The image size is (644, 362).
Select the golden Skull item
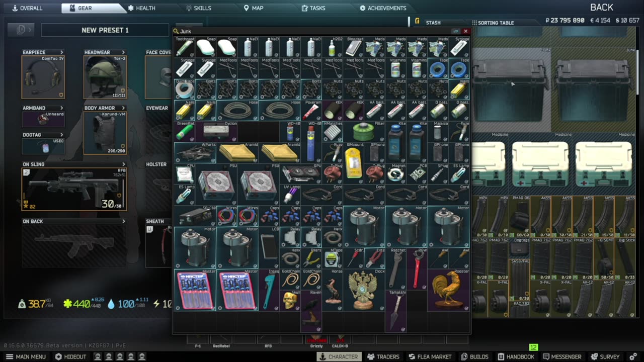click(x=290, y=300)
